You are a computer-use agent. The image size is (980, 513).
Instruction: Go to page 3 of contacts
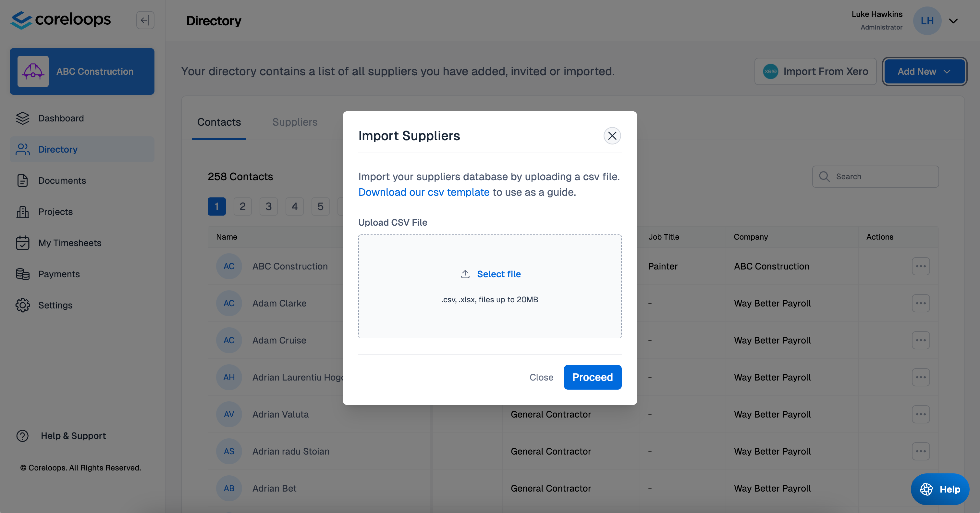269,206
